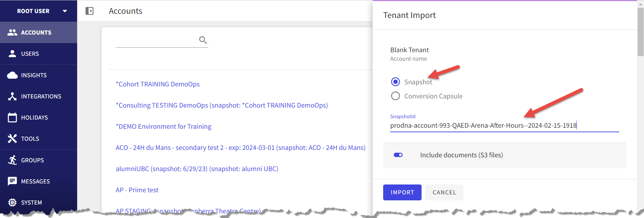Viewport: 644px width, 218px height.
Task: Click into the SnapshotId text field
Action: (504, 126)
